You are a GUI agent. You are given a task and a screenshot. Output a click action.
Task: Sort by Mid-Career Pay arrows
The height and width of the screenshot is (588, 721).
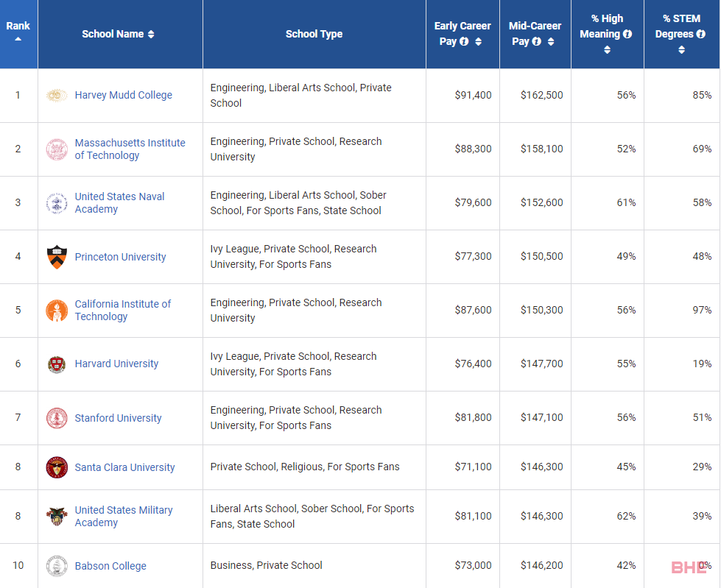coord(550,41)
